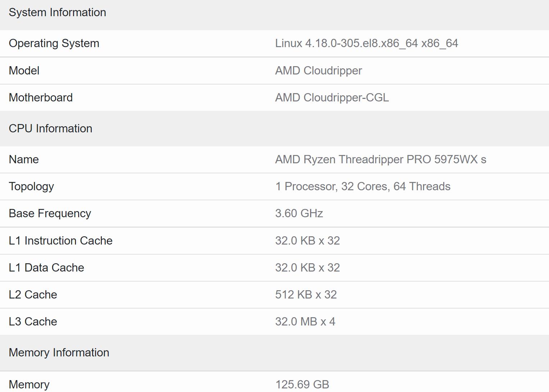Screen dimensions: 549x392
Task: Click the AMD Cloudripper-CGL motherboard value
Action: (332, 98)
